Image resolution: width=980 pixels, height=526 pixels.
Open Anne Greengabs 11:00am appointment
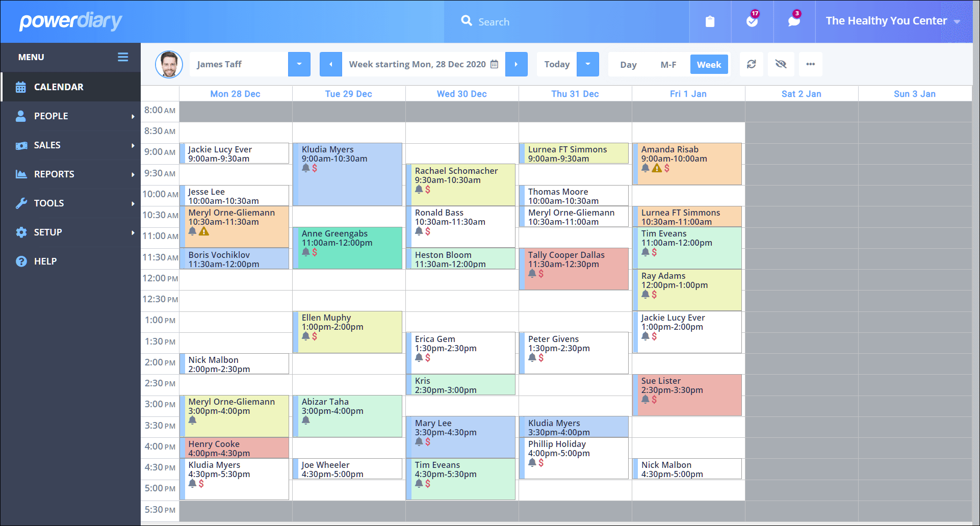tap(348, 248)
